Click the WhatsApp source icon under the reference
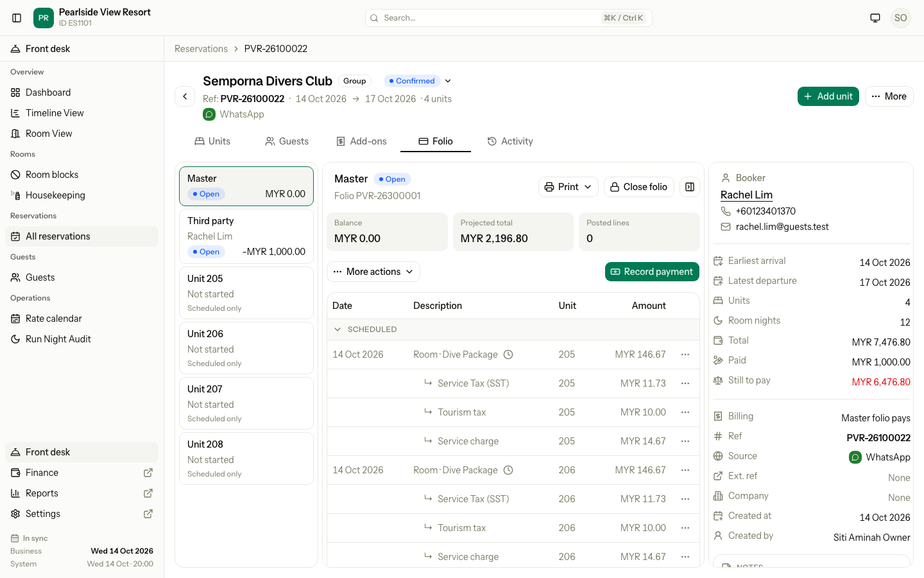The height and width of the screenshot is (578, 924). [209, 114]
